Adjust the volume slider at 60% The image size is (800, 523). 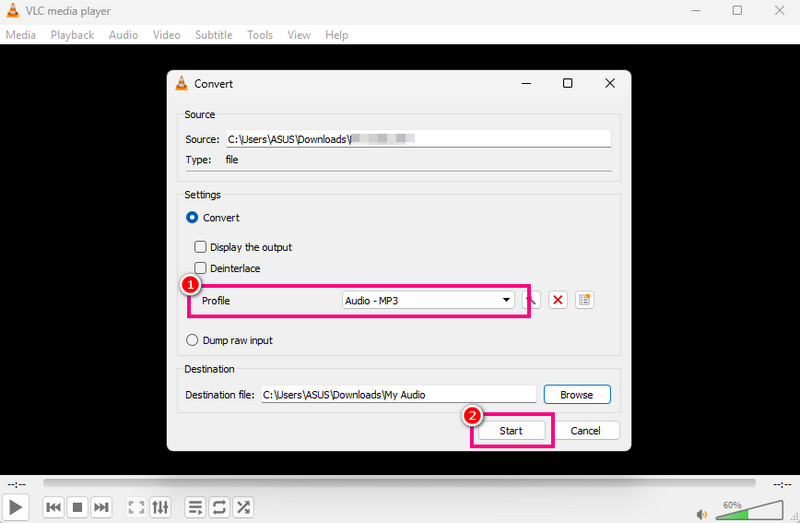tap(749, 510)
